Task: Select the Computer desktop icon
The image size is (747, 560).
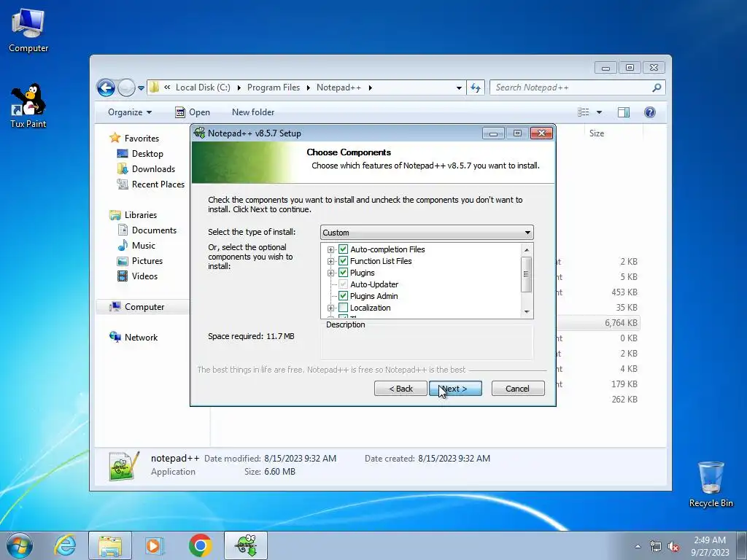Action: coord(28,31)
